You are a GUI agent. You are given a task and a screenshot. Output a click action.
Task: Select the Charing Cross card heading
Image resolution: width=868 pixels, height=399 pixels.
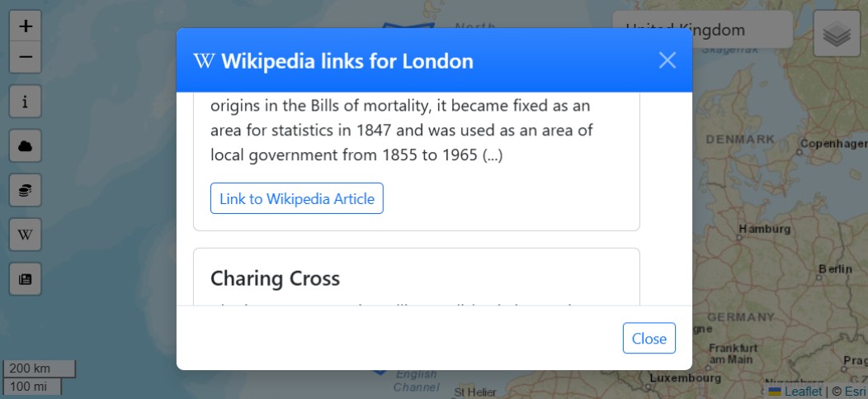click(275, 278)
